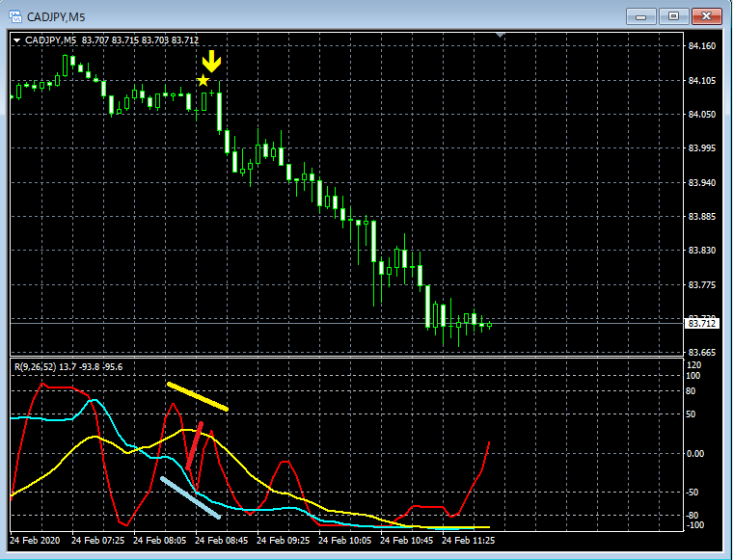This screenshot has height=560, width=733.
Task: Click the 83.885 price scale label
Action: (702, 217)
